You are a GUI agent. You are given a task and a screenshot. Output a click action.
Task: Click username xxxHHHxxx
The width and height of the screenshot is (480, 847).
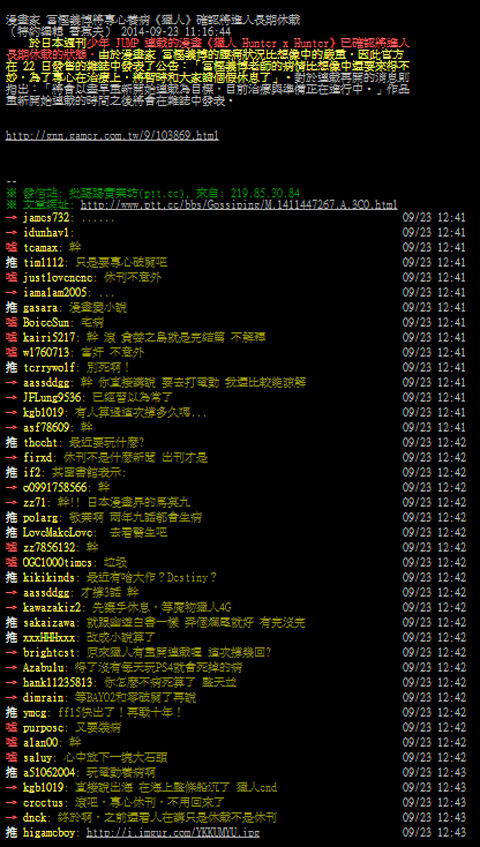coord(50,637)
